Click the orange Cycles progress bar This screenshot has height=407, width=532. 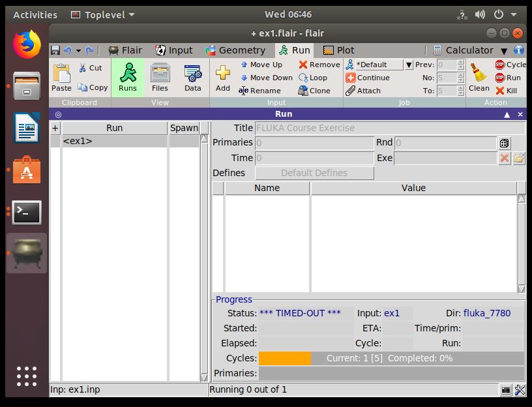click(285, 359)
